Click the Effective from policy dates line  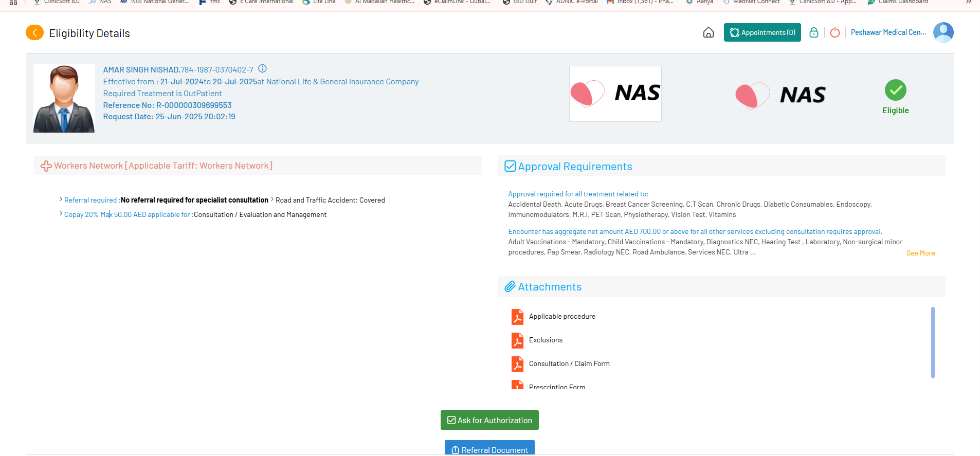coord(261,82)
